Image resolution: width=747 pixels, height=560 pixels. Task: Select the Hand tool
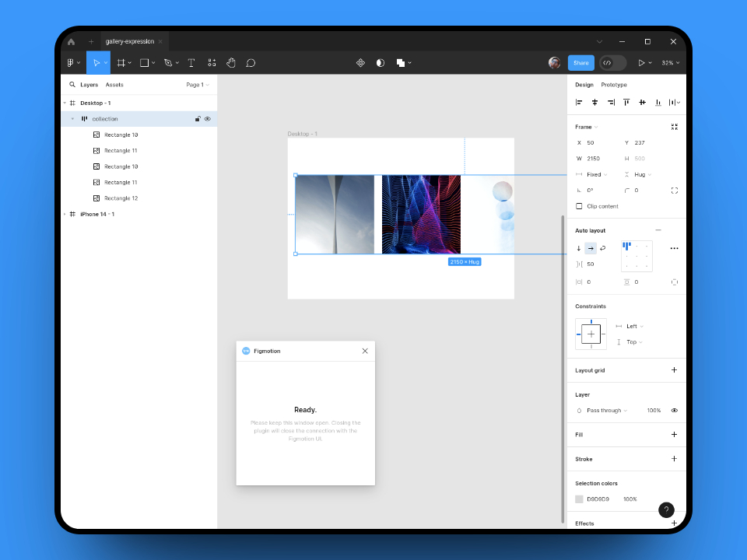point(231,63)
